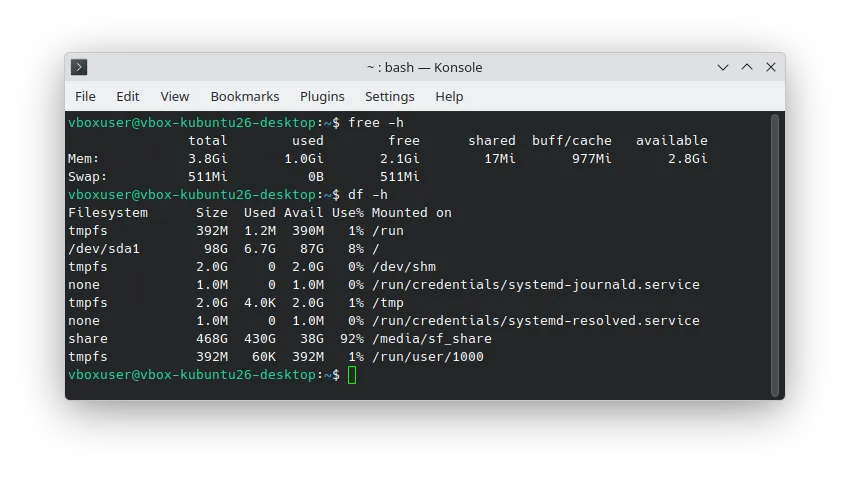Screen dimensions: 850x477
Task: Click the green cursor at the prompt
Action: click(x=352, y=375)
